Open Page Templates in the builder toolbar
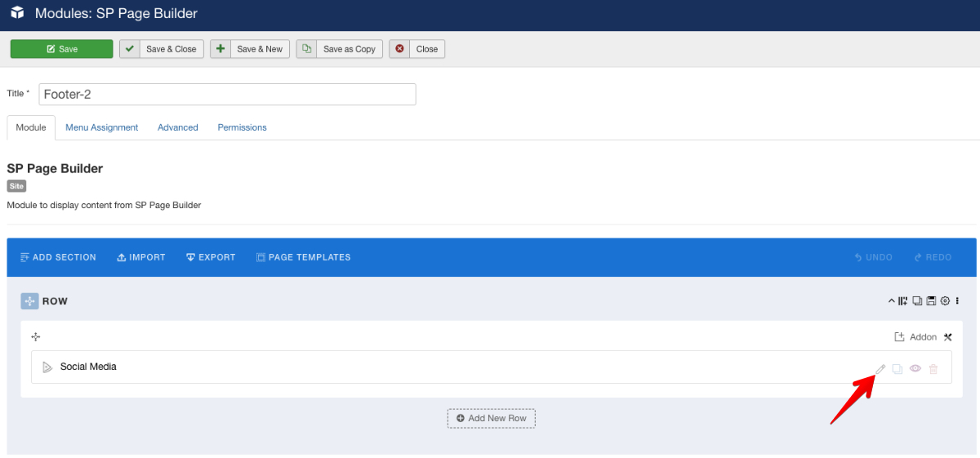Screen dimensions: 980x458 coord(304,257)
